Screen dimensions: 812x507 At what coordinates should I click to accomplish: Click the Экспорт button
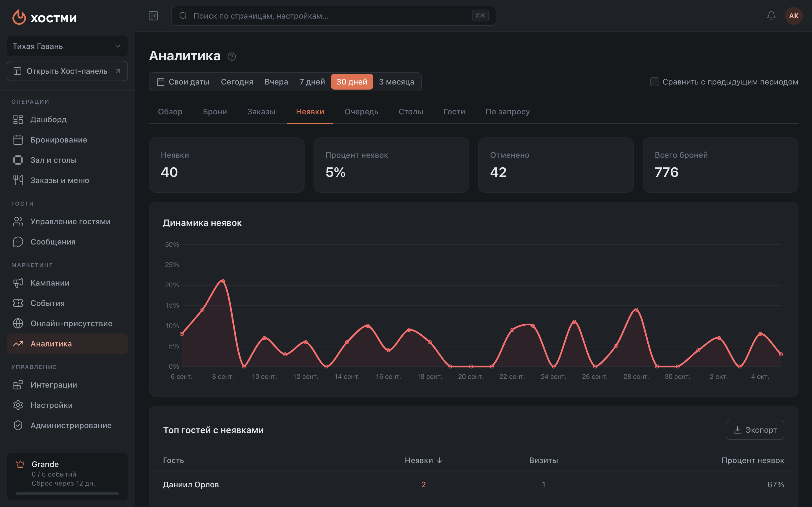754,430
